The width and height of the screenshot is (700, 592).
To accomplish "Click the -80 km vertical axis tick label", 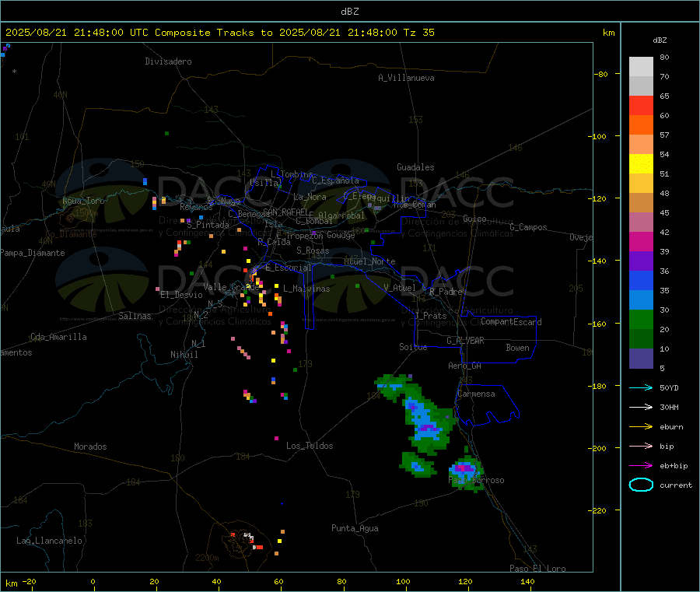I will [x=600, y=74].
